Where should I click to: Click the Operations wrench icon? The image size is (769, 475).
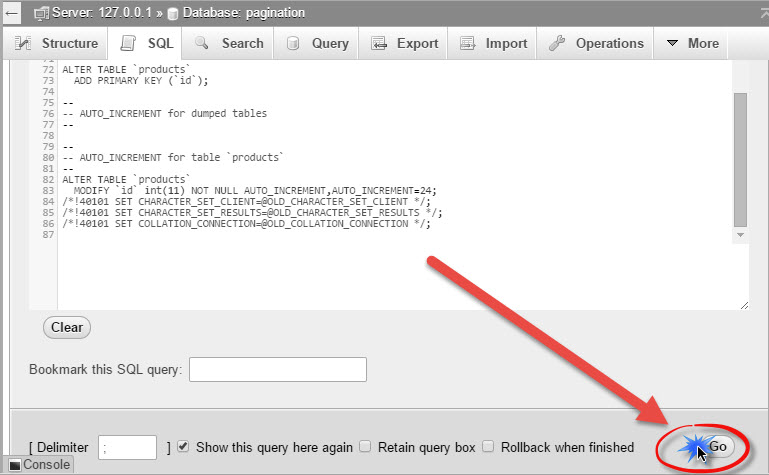pyautogui.click(x=557, y=43)
